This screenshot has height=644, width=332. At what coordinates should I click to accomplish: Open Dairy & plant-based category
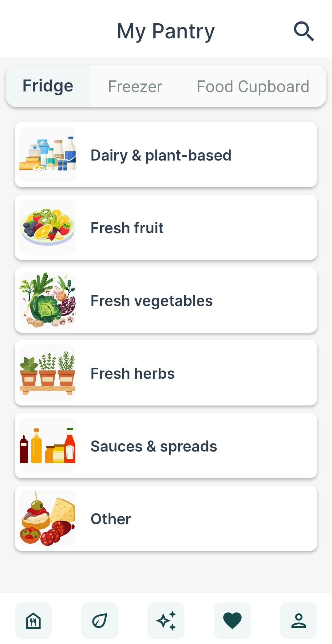point(166,155)
